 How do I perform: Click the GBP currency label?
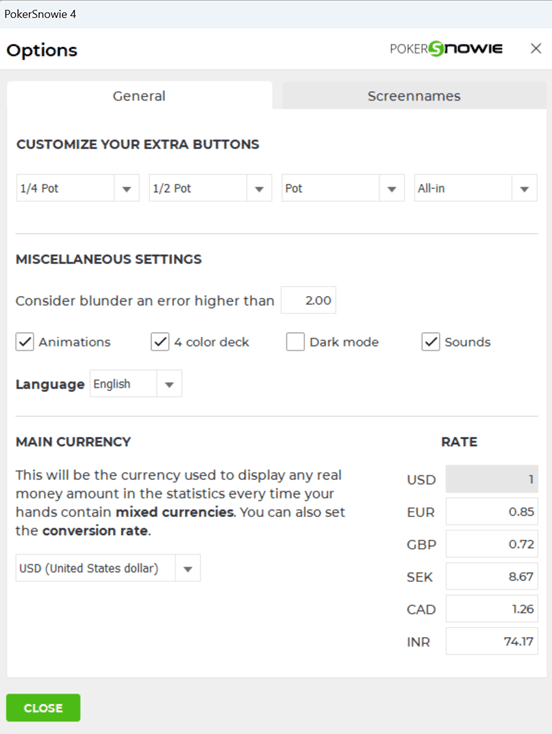[421, 545]
